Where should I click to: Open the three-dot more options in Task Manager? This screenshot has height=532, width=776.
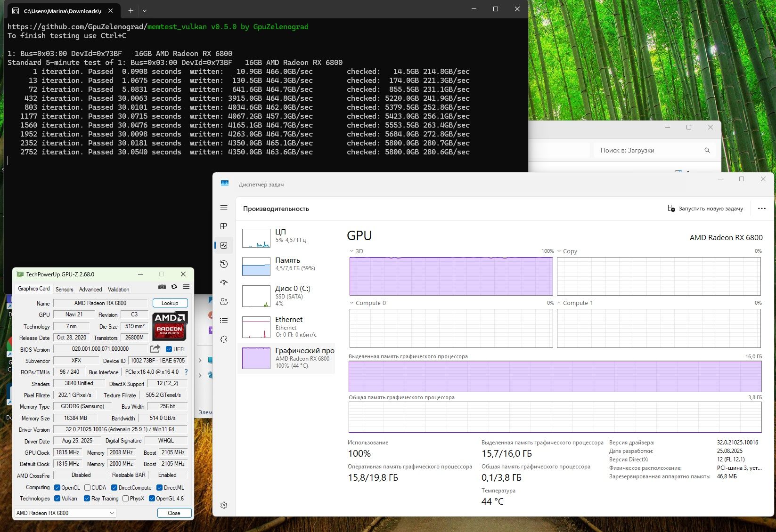761,209
